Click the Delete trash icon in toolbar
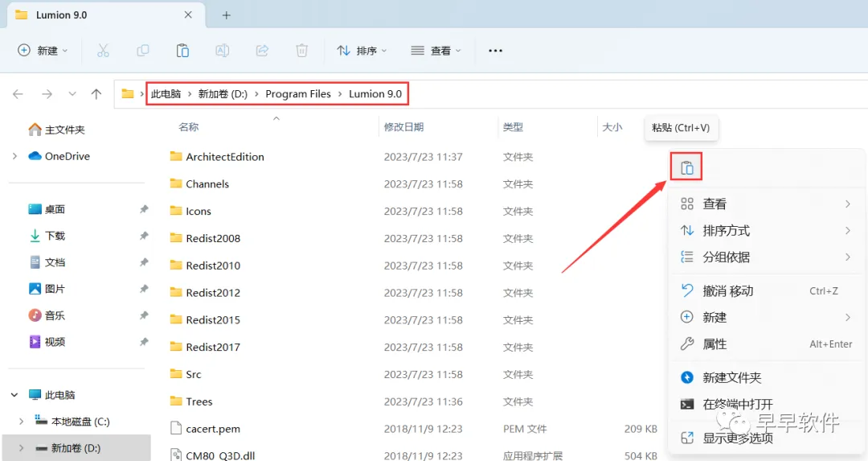The width and height of the screenshot is (868, 461). pos(301,51)
